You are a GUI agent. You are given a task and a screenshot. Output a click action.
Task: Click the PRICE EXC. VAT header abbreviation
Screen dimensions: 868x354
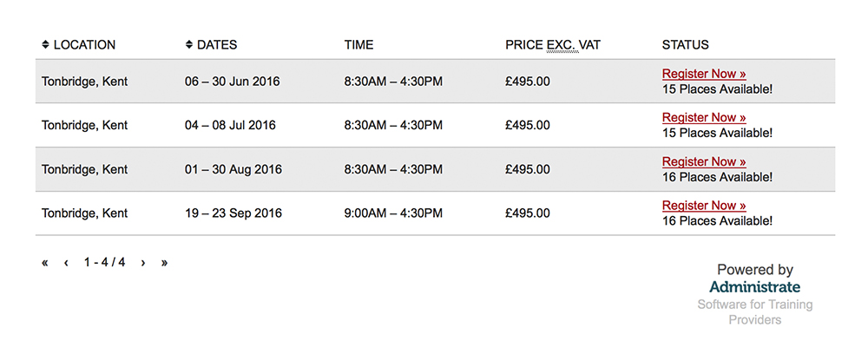[562, 45]
